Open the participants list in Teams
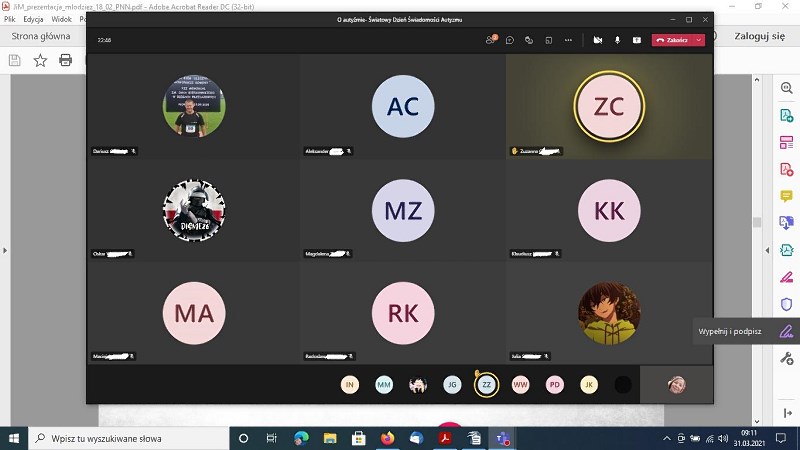Screen dimensions: 800x450 (x=490, y=40)
